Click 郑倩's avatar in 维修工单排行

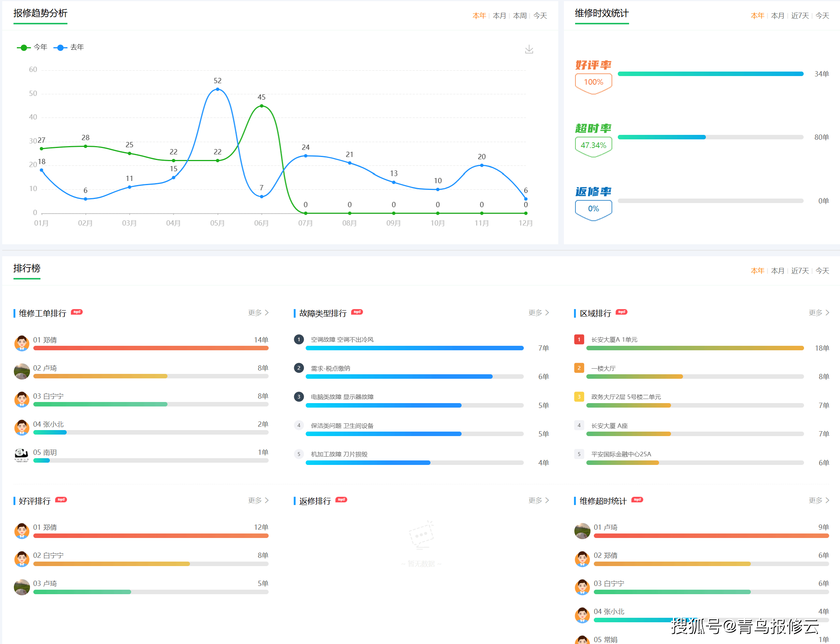point(22,343)
